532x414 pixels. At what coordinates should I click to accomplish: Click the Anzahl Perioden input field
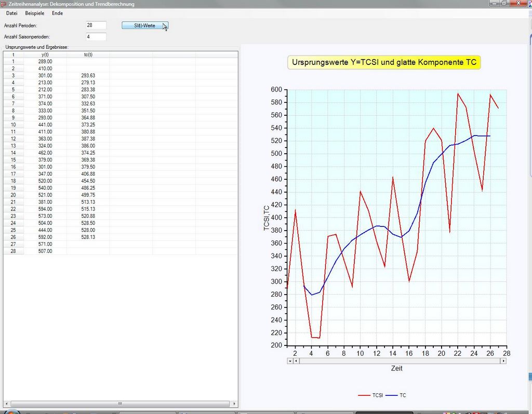(96, 25)
